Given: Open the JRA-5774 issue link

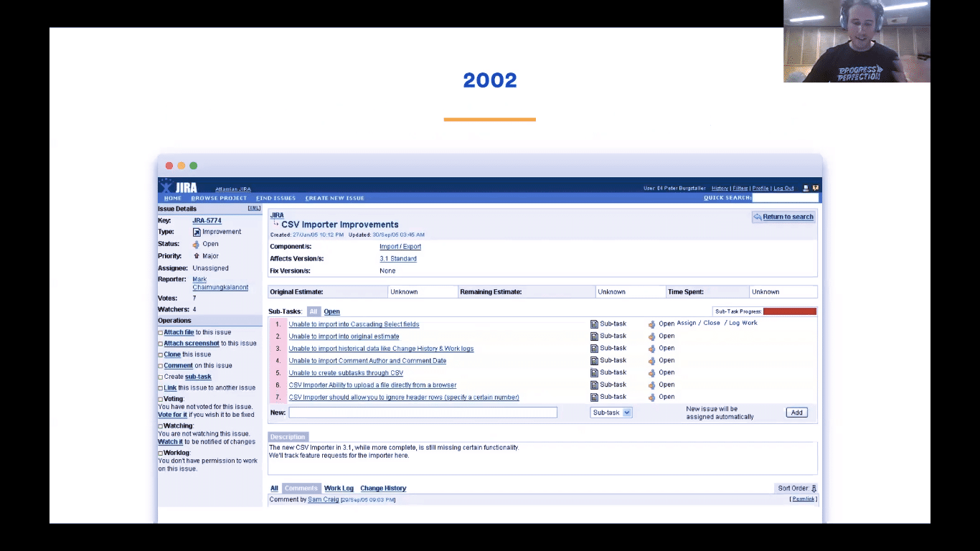Looking at the screenshot, I should [207, 220].
